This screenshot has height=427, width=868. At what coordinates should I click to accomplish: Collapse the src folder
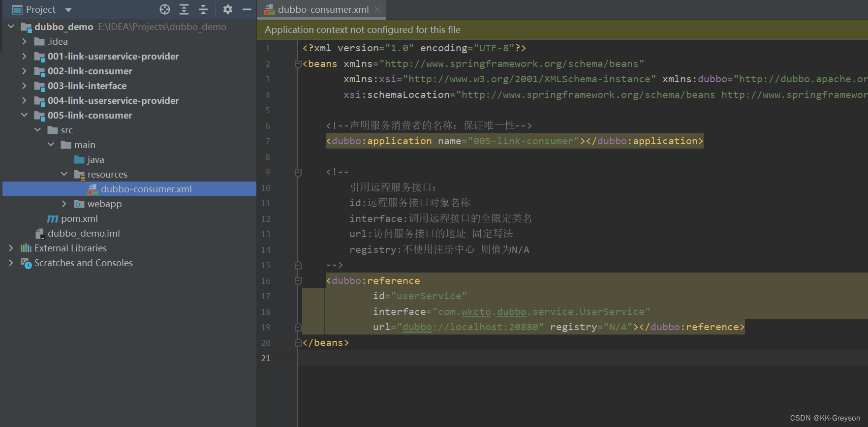[37, 130]
